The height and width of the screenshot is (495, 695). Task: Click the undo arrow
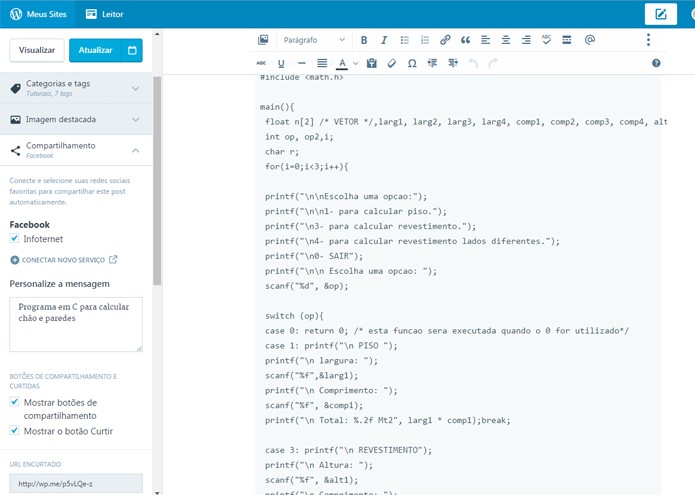(x=473, y=63)
